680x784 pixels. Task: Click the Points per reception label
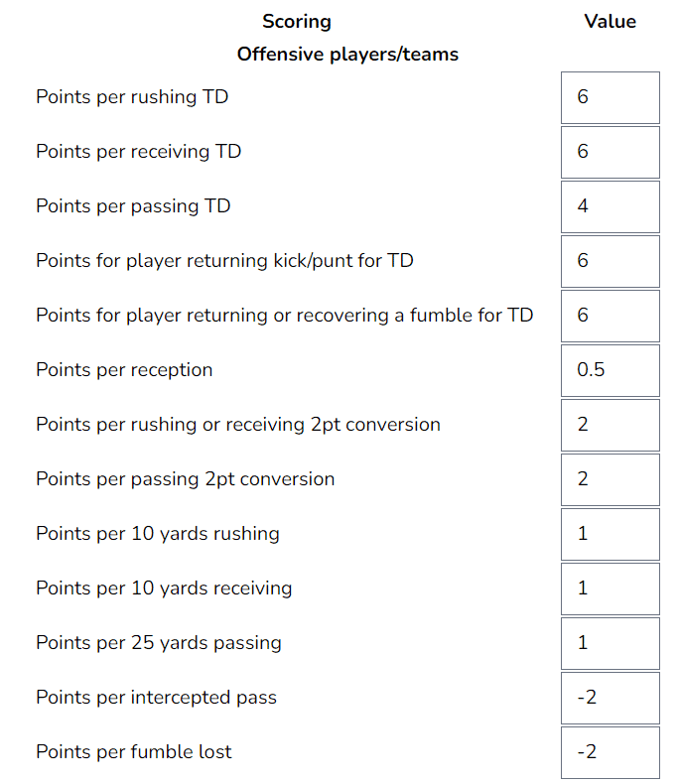coord(124,370)
